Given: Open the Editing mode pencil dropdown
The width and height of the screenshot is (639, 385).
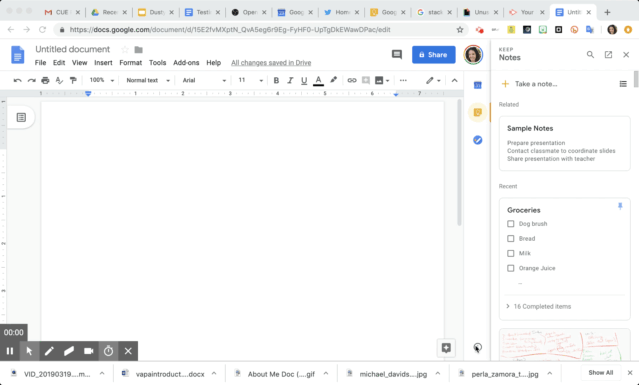Looking at the screenshot, I should click(x=433, y=81).
